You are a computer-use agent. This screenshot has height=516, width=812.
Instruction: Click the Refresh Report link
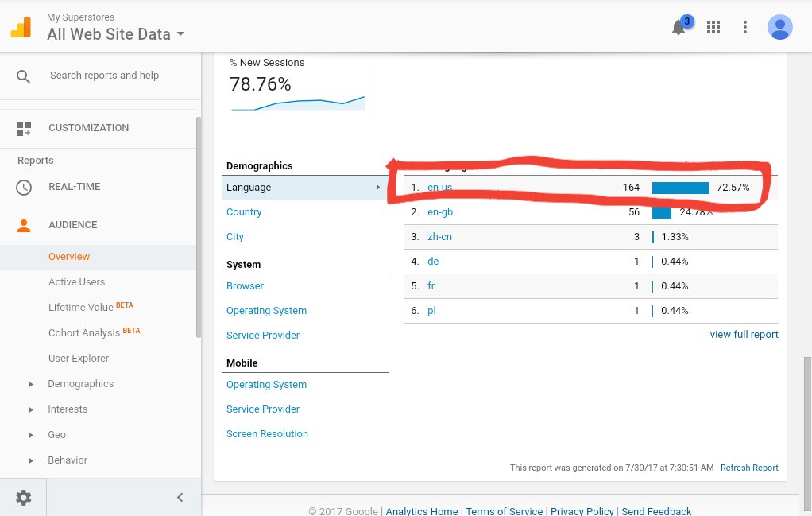pos(748,468)
